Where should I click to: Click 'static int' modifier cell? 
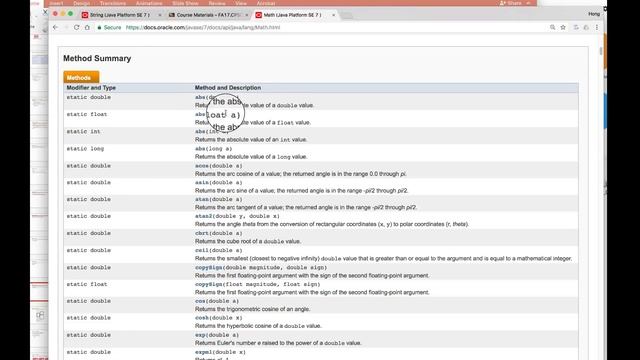point(83,131)
